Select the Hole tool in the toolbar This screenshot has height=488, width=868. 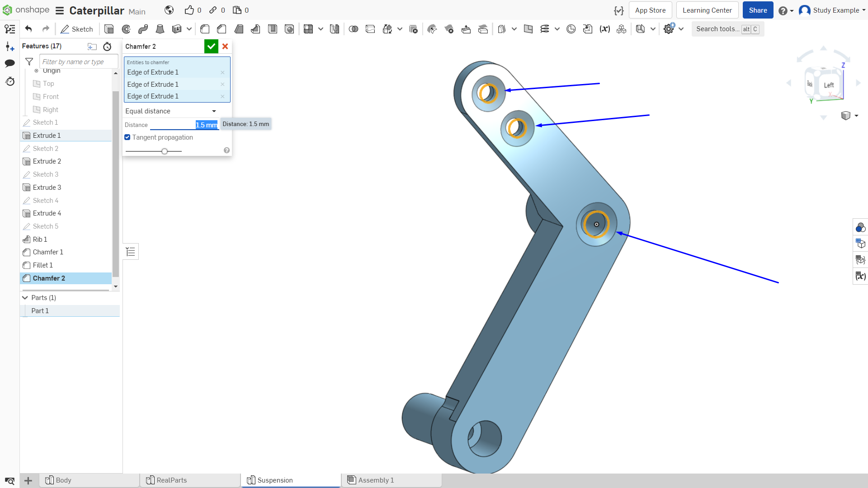tap(289, 29)
